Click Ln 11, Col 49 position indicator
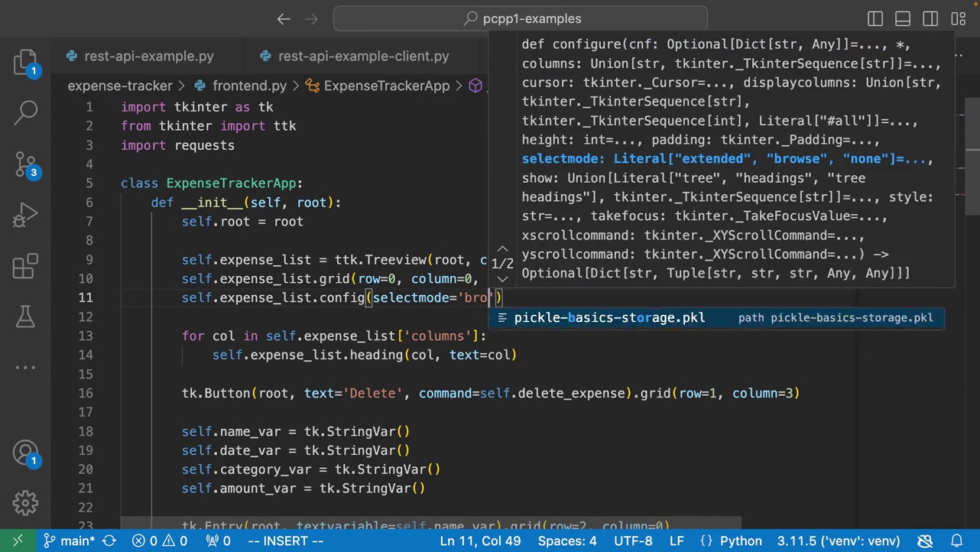Viewport: 980px width, 552px height. pyautogui.click(x=480, y=541)
